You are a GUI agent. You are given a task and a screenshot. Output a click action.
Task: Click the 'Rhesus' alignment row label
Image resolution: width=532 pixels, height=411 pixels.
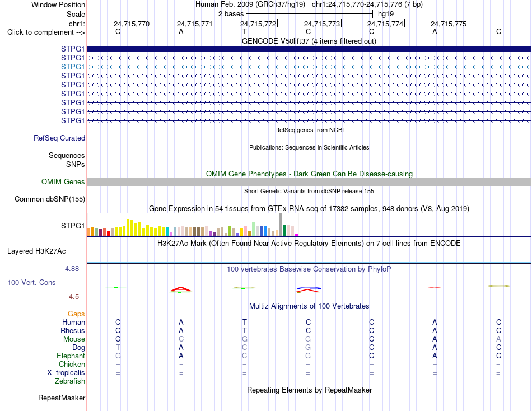pyautogui.click(x=73, y=330)
